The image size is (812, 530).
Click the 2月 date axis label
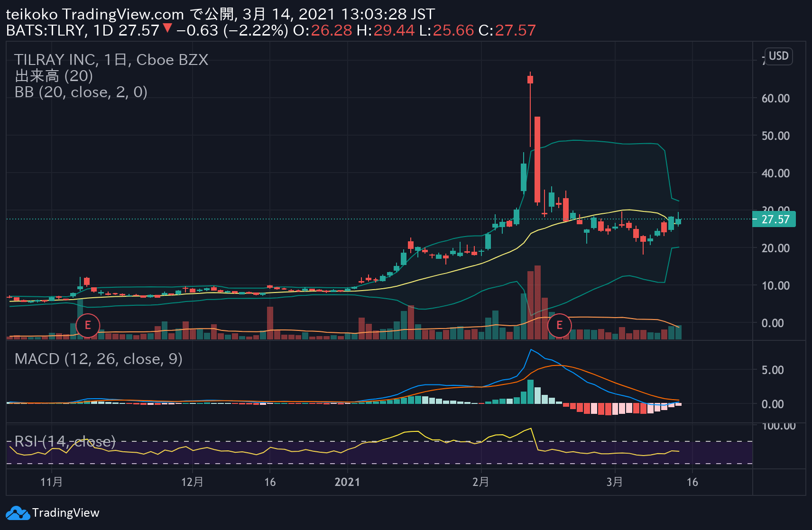tap(481, 482)
